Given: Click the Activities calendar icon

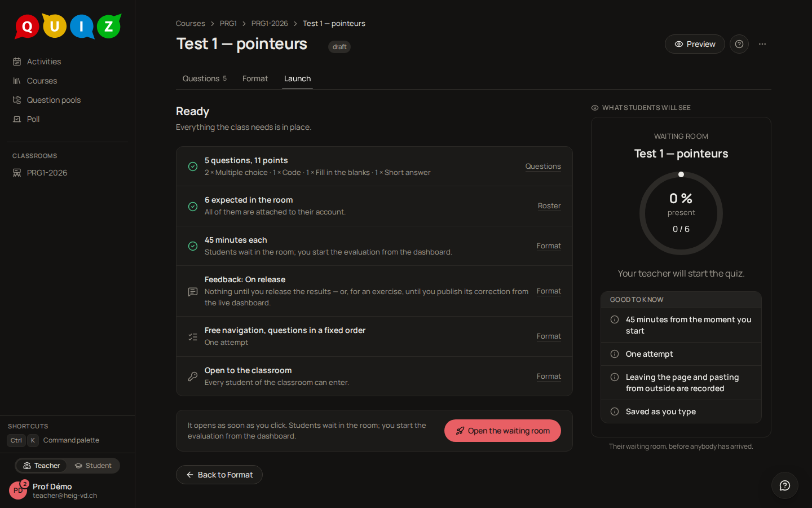Looking at the screenshot, I should pos(17,62).
